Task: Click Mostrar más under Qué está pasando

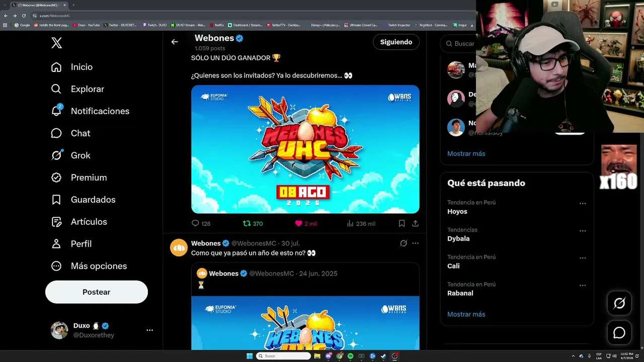Action: click(x=466, y=314)
